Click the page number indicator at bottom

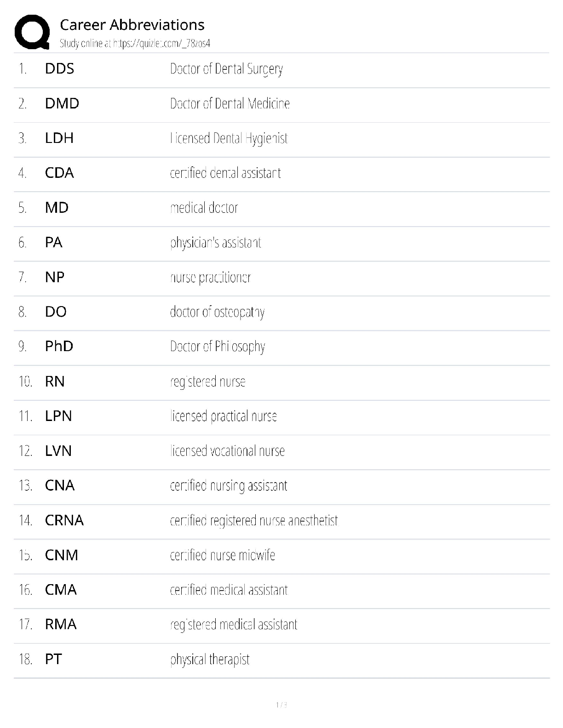coord(281,705)
